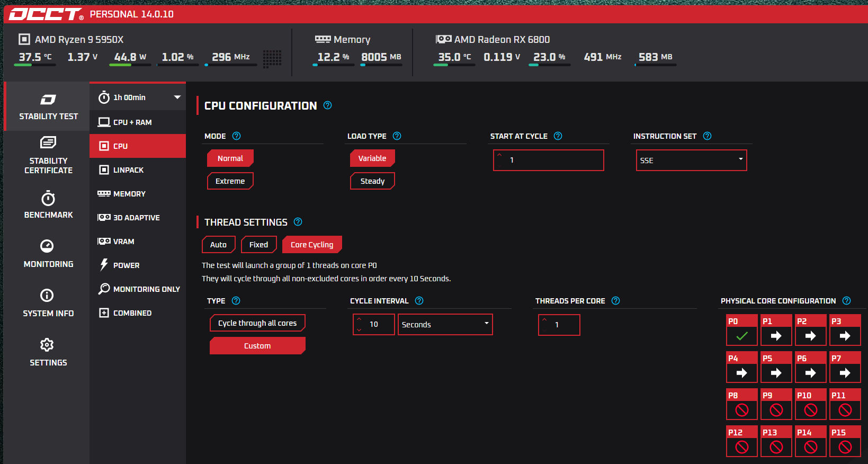
Task: Click the Threads Per Core help icon
Action: [x=616, y=301]
